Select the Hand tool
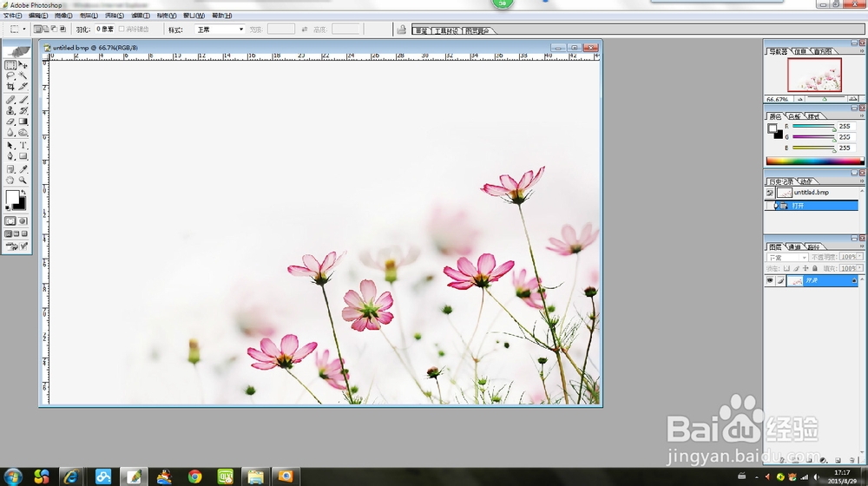The height and width of the screenshot is (486, 868). pos(10,181)
